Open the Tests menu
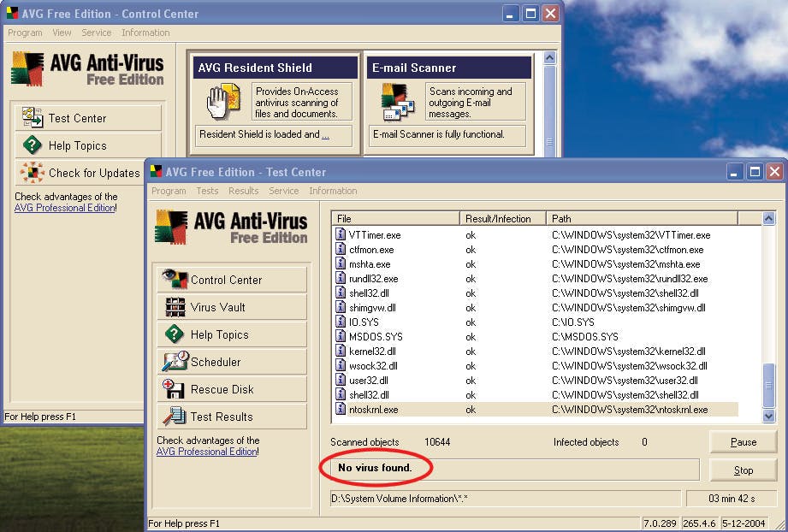The height and width of the screenshot is (532, 788). coord(207,191)
